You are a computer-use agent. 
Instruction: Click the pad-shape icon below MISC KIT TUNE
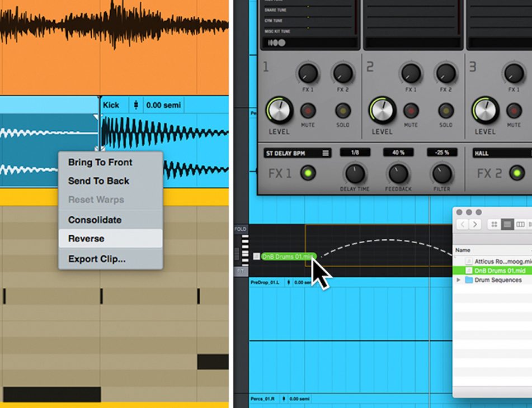(276, 42)
